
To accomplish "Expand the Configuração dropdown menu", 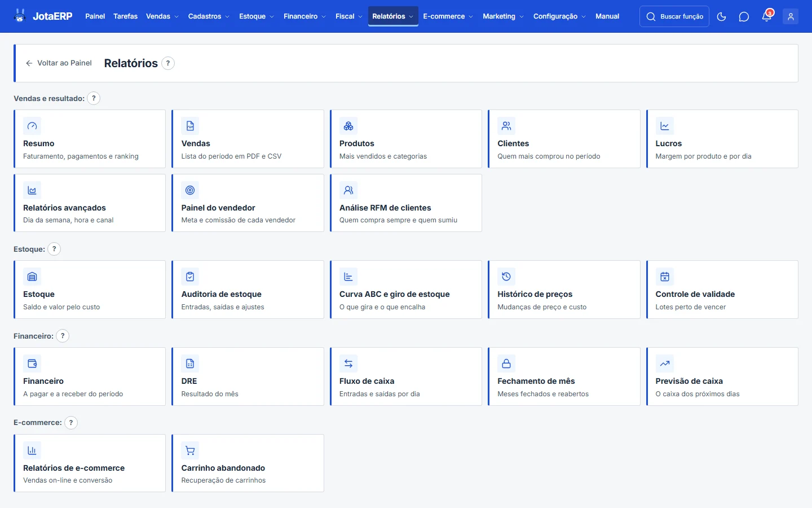I will (559, 16).
